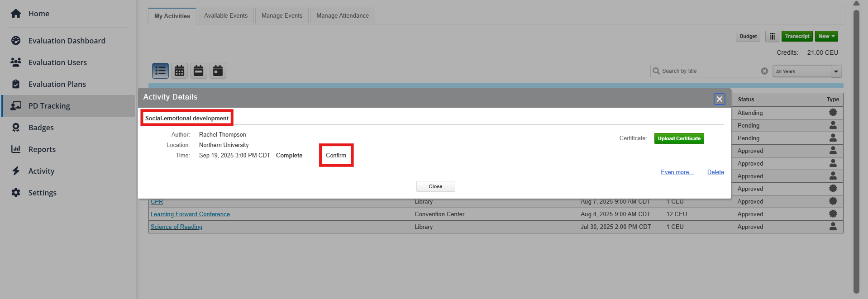Click the Delete link
Image resolution: width=868 pixels, height=299 pixels.
[715, 172]
